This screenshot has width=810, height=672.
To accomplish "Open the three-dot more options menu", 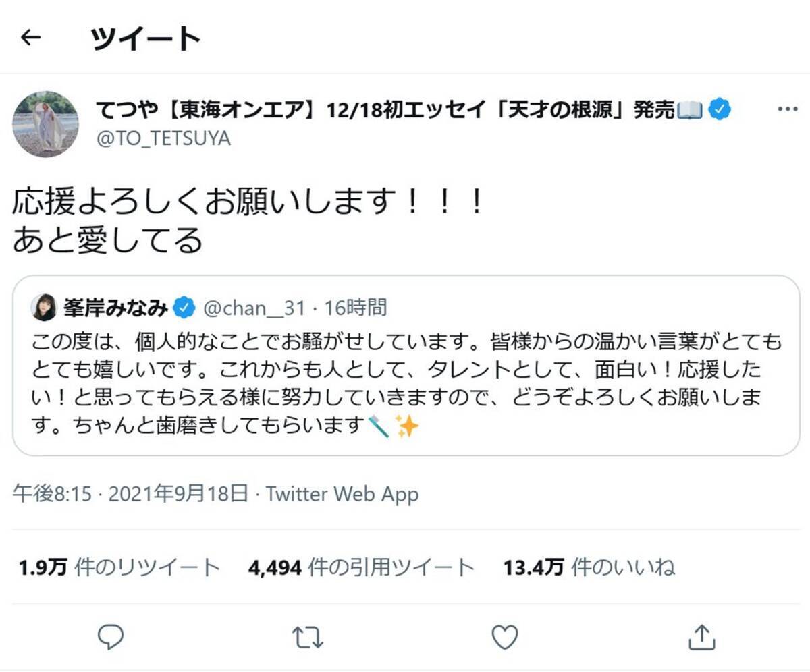I will pos(787,110).
